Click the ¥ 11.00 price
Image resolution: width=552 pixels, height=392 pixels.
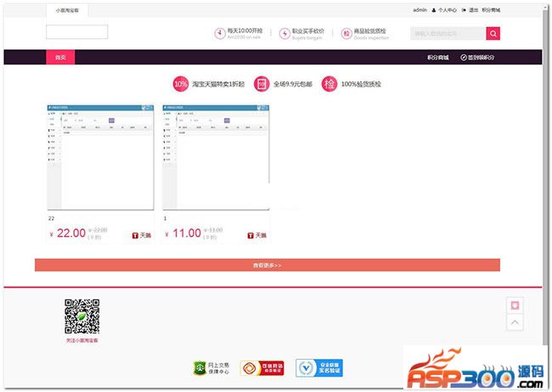coord(183,233)
